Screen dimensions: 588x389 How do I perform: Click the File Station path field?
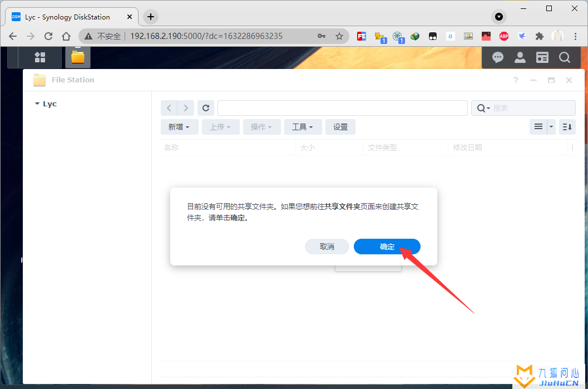click(342, 108)
